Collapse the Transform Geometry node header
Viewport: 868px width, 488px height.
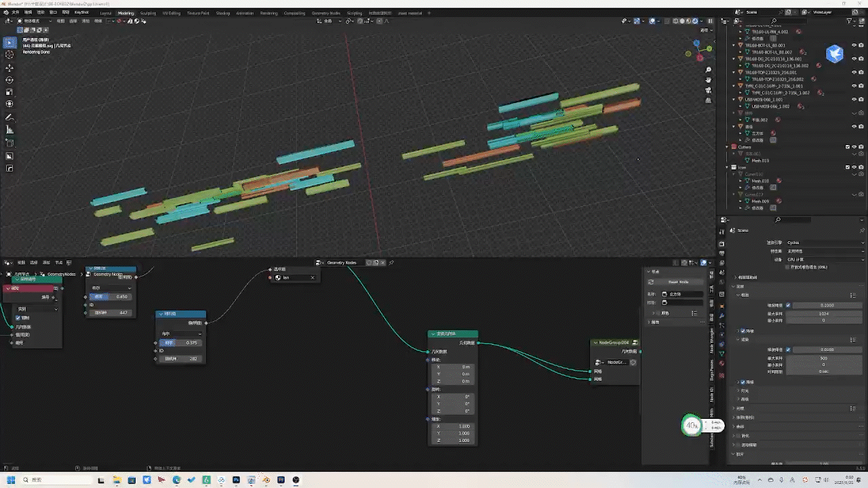coord(433,334)
